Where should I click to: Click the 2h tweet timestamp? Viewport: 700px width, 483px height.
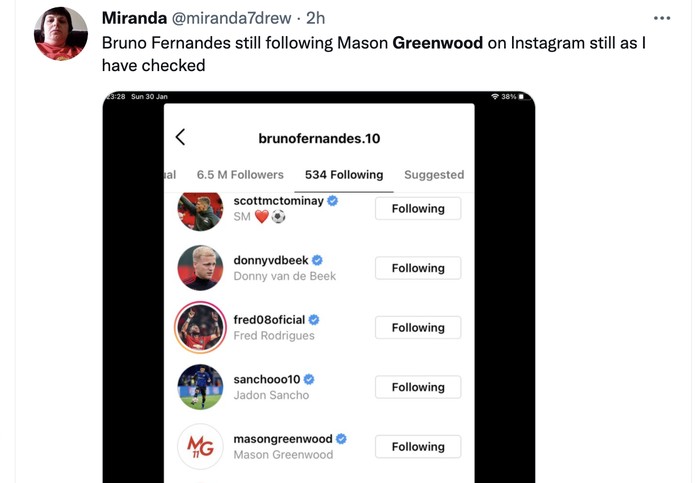[x=315, y=19]
